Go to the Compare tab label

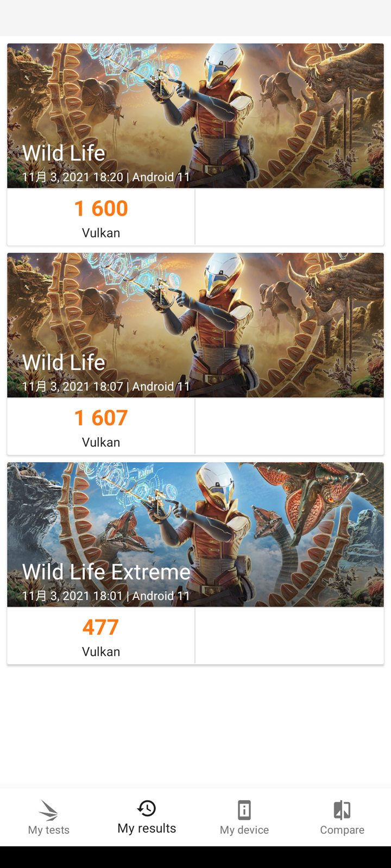click(x=342, y=830)
